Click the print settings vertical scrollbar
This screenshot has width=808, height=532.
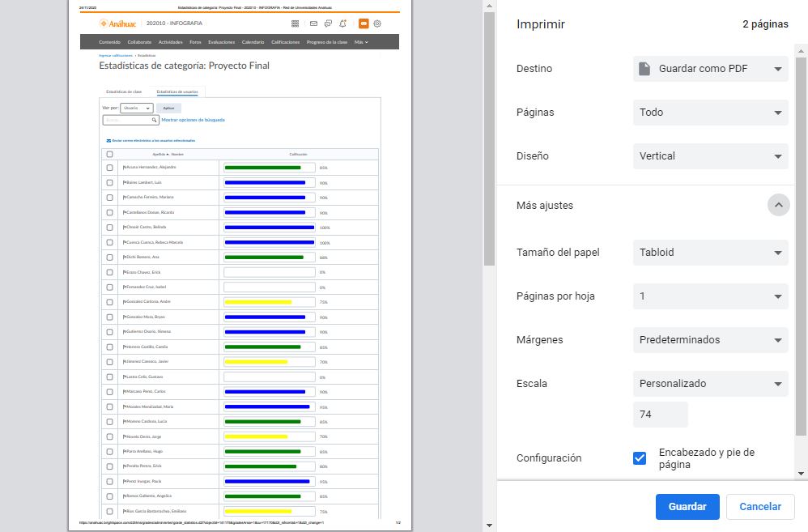click(801, 243)
